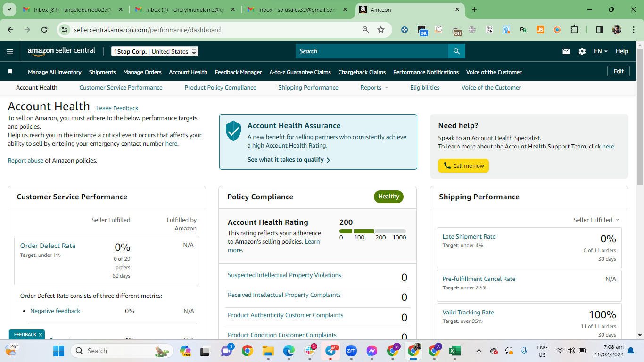This screenshot has width=644, height=362.
Task: Click the phone icon in Call me now
Action: [447, 165]
